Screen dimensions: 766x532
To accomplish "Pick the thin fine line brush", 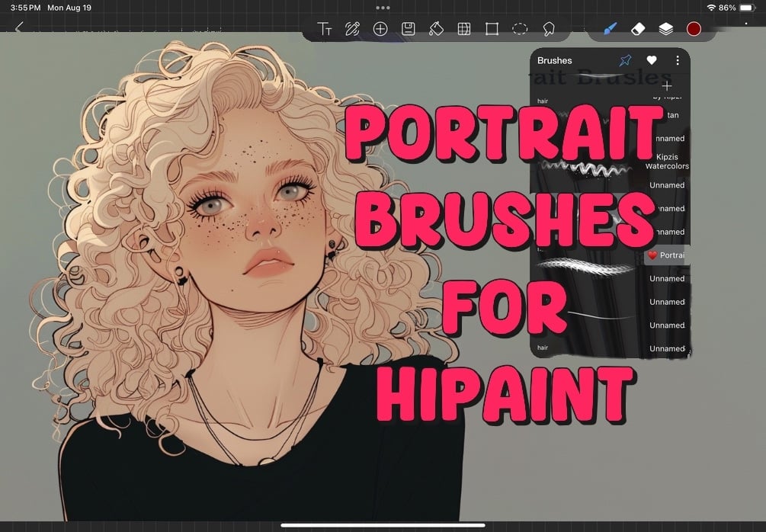I will coord(601,315).
